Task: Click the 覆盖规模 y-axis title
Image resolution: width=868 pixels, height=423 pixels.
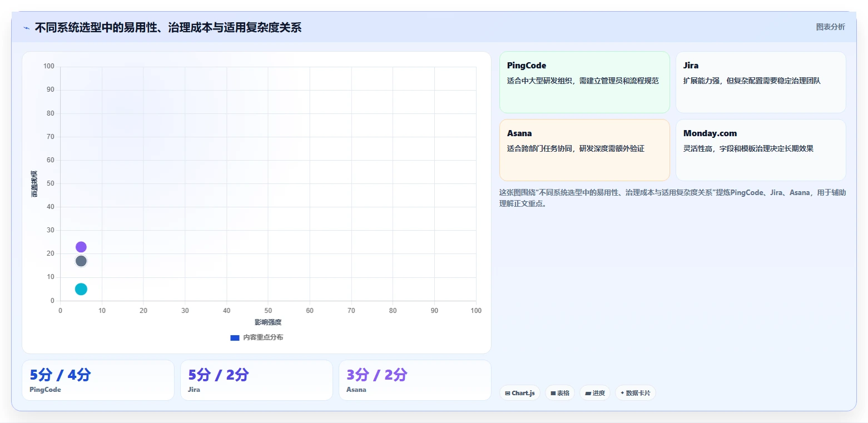Action: [x=34, y=183]
